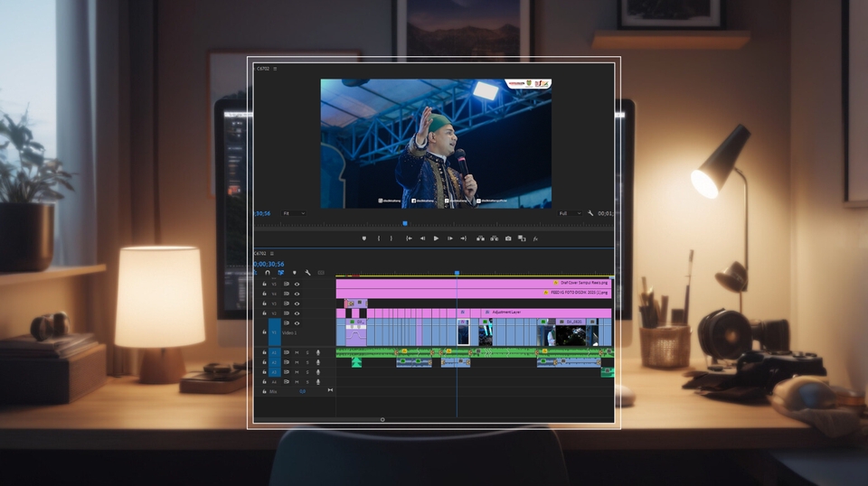Solo audio track A4
The width and height of the screenshot is (868, 486).
click(307, 382)
